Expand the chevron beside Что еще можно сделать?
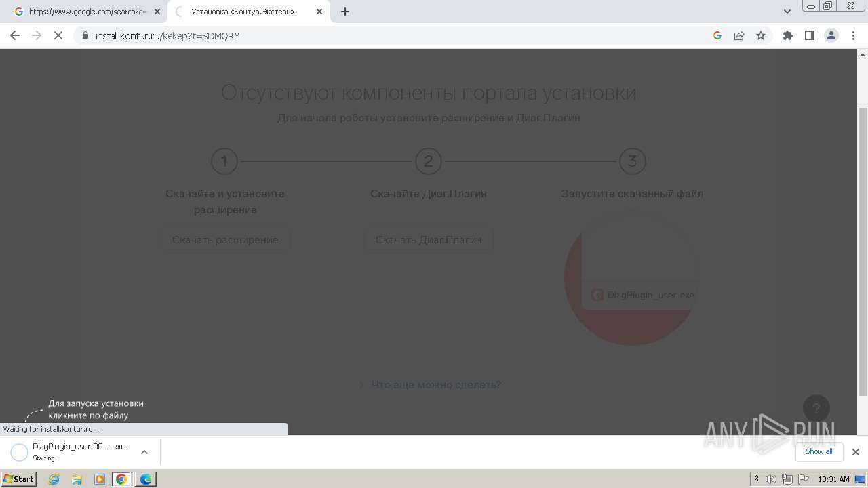This screenshot has height=488, width=868. pos(361,385)
